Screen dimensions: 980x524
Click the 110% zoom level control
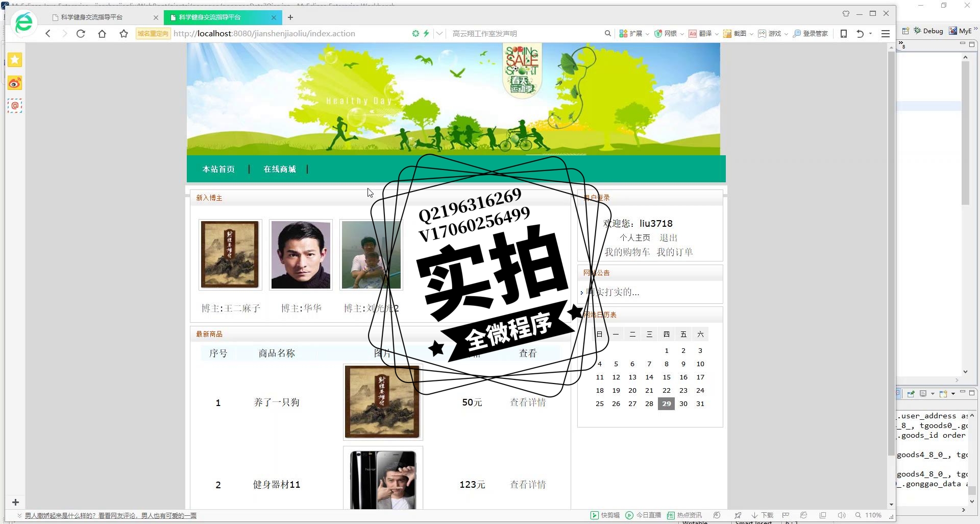pyautogui.click(x=869, y=515)
